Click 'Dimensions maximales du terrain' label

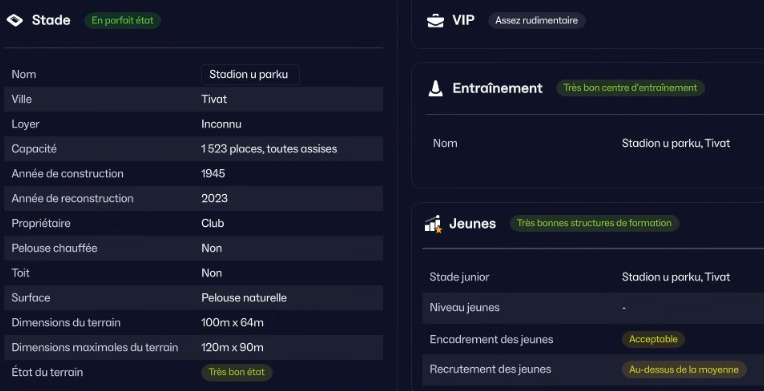[x=95, y=348]
